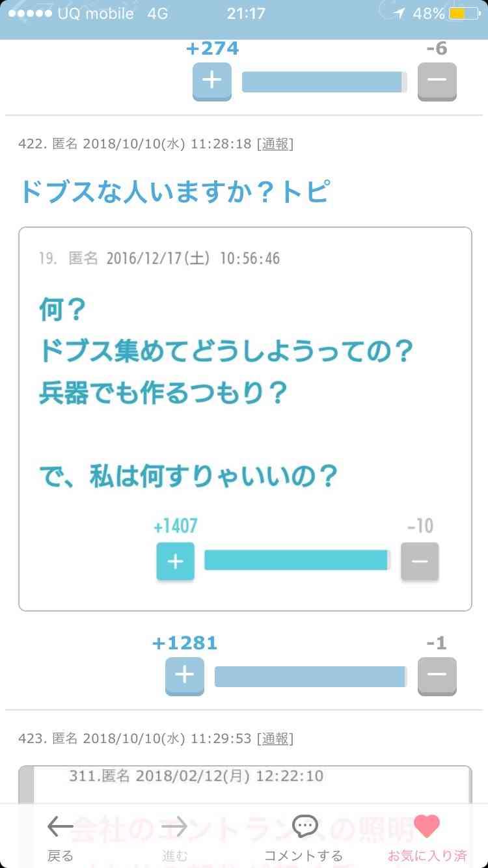Open topic title ドブスな人いますか？トピ
The image size is (488, 868).
pos(174,192)
